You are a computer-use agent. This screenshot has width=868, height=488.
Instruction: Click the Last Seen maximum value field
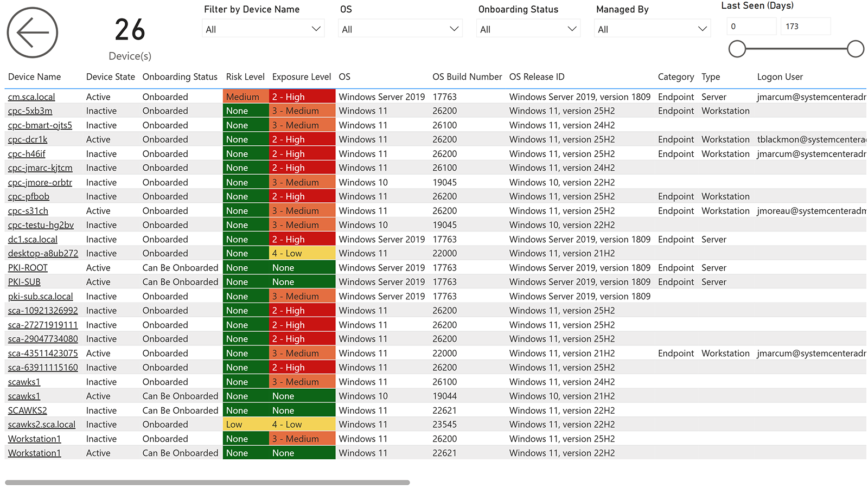coord(806,26)
